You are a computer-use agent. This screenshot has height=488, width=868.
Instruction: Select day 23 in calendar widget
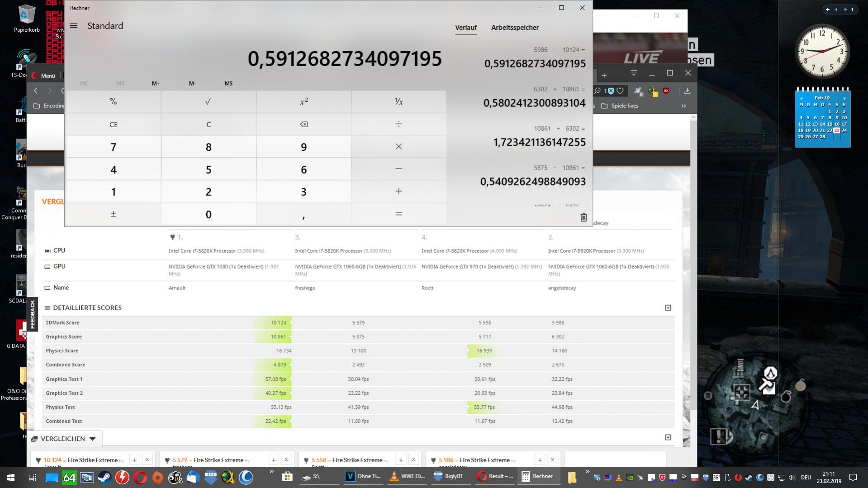(837, 130)
